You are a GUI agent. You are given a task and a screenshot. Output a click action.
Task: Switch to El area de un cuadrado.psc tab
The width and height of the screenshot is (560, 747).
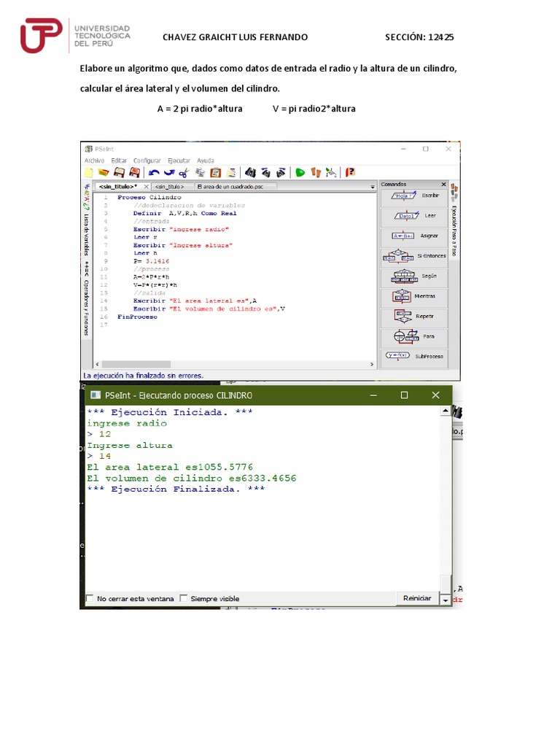pos(230,187)
